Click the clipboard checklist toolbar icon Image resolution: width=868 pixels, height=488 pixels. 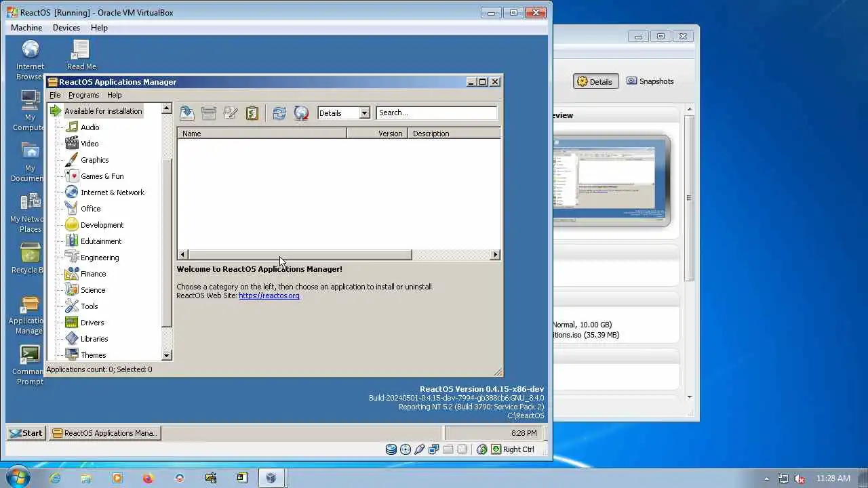tap(252, 113)
